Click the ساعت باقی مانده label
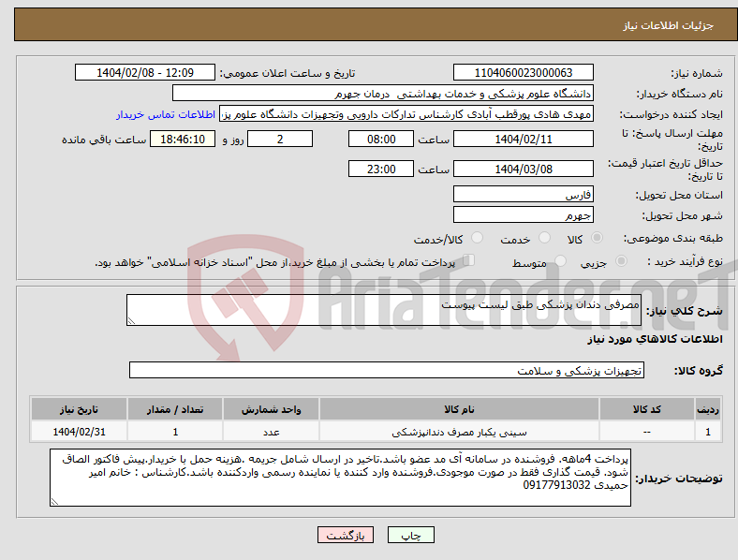 pyautogui.click(x=104, y=140)
